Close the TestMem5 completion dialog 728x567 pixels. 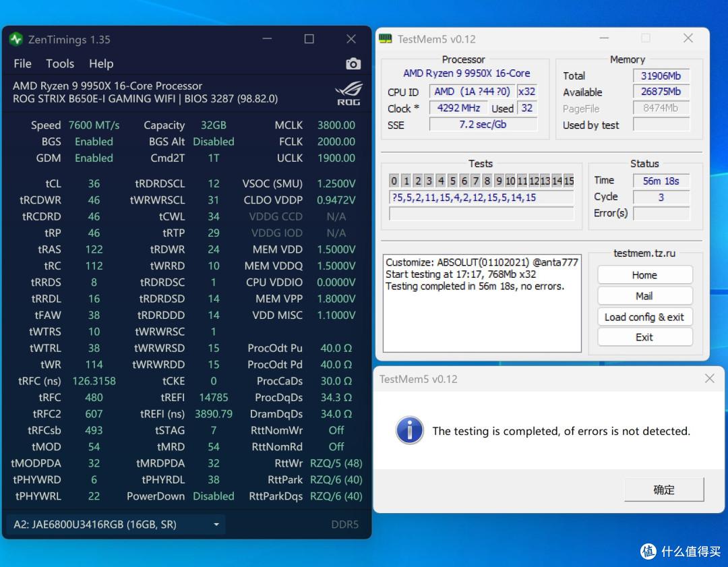pos(709,378)
